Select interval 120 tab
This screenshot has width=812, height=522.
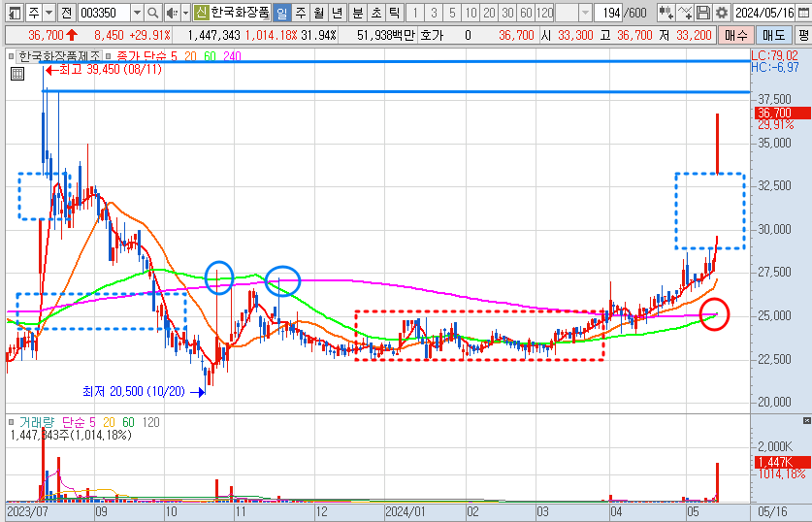(544, 13)
